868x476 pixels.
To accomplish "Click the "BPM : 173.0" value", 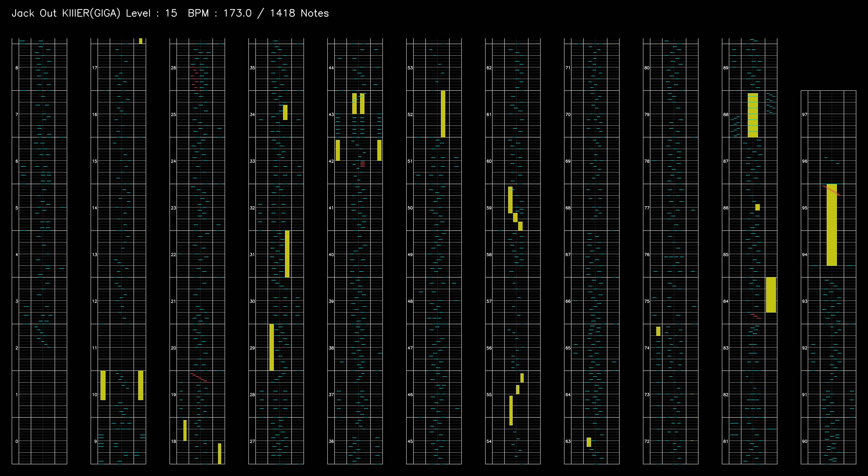I will point(220,13).
